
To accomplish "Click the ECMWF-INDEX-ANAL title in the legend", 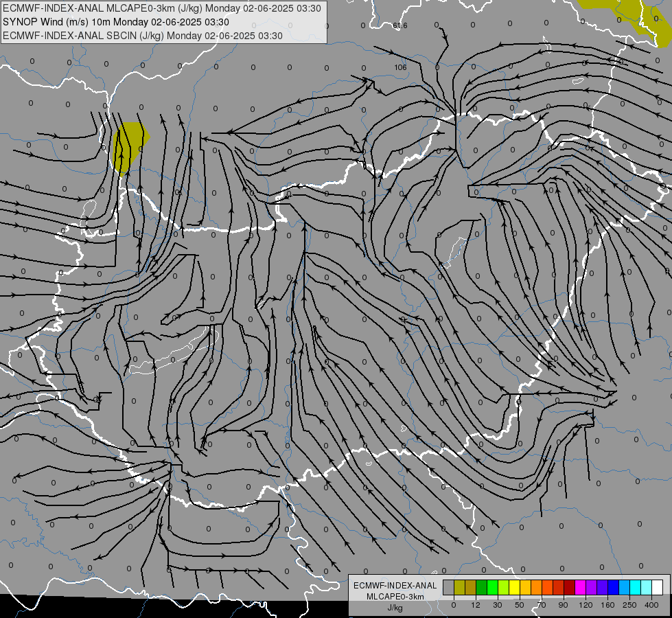I will 395,586.
